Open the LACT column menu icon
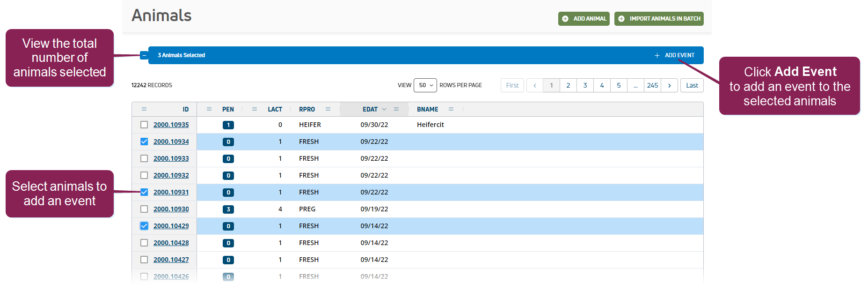This screenshot has width=868, height=291. pos(255,109)
